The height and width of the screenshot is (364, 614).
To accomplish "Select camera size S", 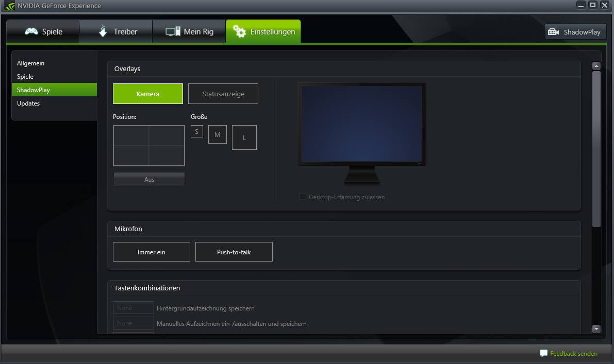I will pos(197,131).
